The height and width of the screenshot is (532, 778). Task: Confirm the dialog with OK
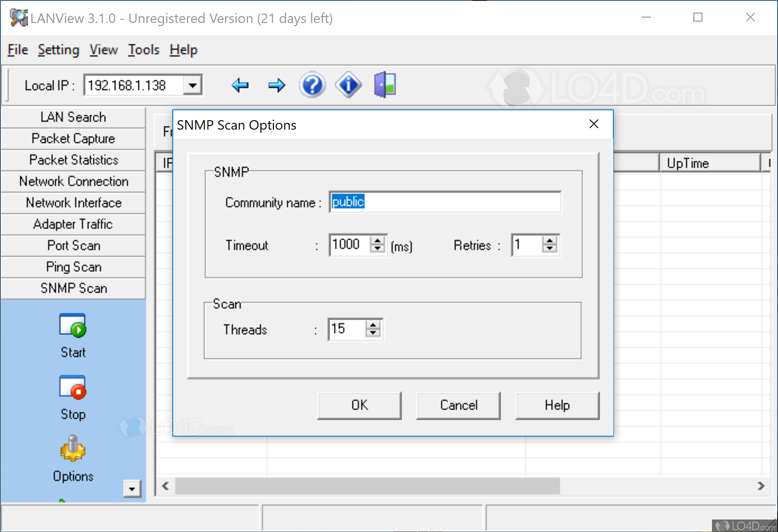point(359,405)
